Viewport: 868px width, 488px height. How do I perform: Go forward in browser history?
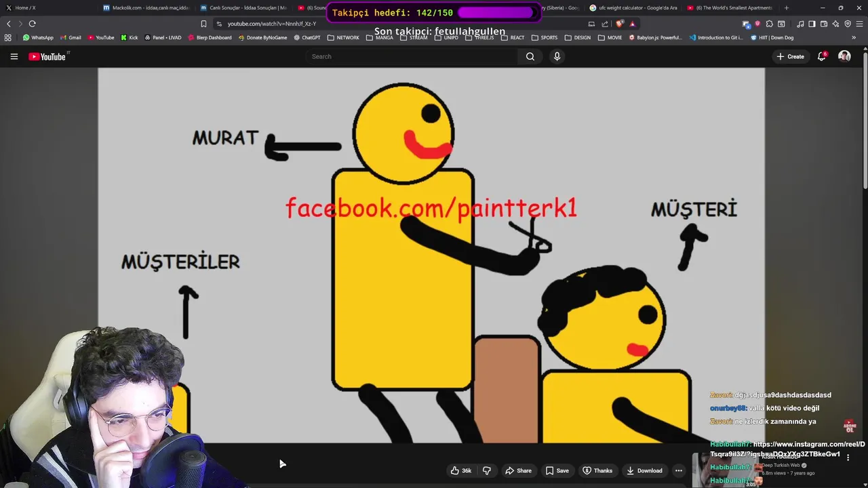20,24
